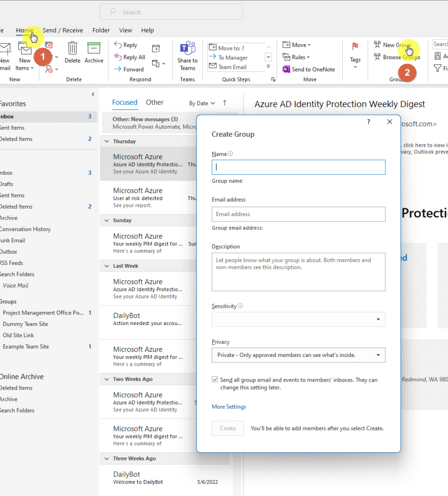Image resolution: width=448 pixels, height=496 pixels.
Task: Open the Home ribbon tab
Action: (x=24, y=31)
